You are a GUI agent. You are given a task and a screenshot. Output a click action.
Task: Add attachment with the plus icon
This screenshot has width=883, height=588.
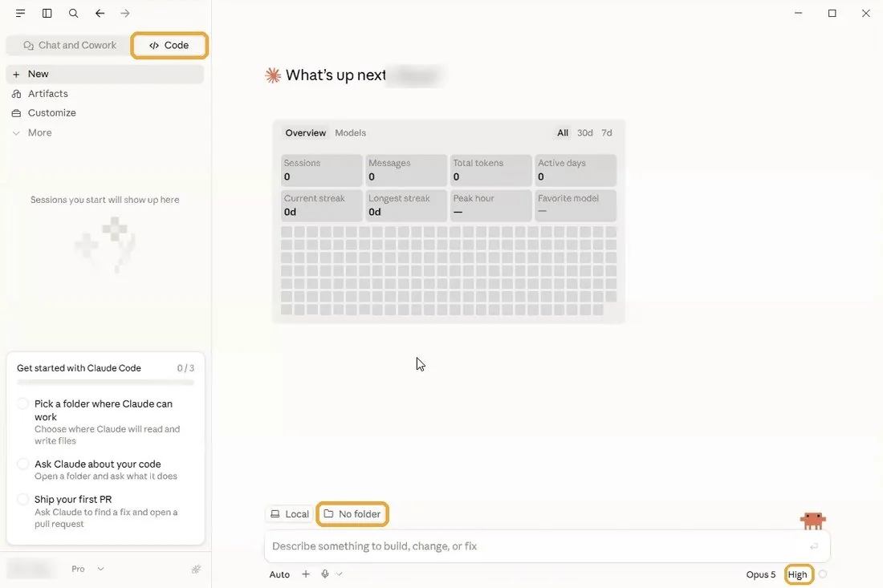click(306, 574)
